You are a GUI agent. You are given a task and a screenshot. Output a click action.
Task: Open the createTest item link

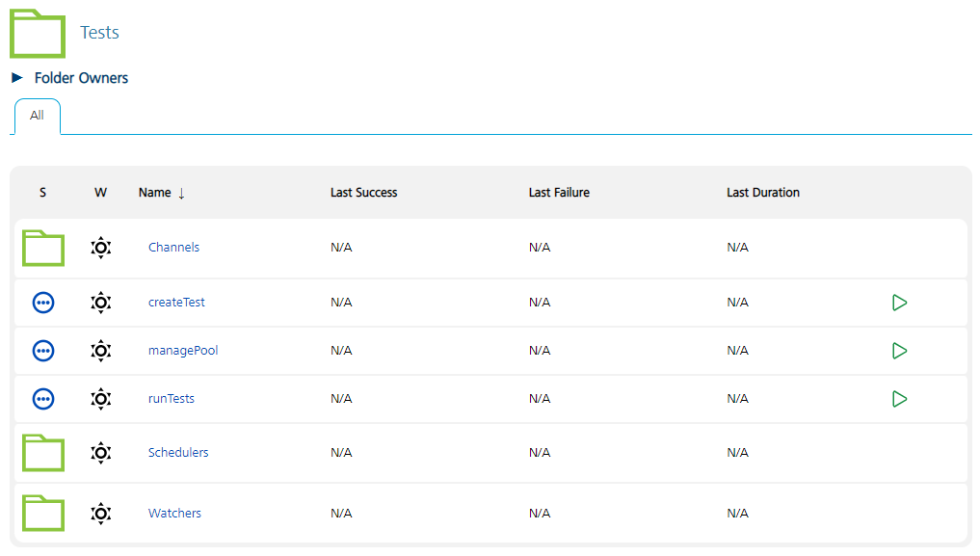(x=176, y=302)
